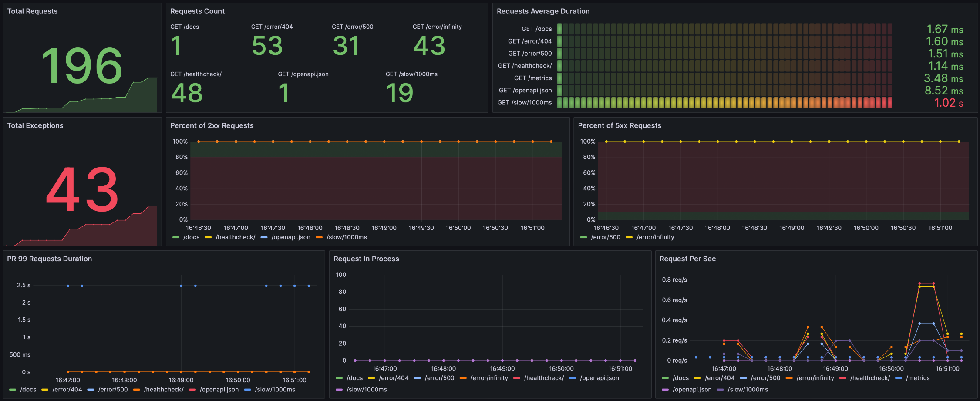Toggle /healthcheck/ series in PR 99 legend
980x401 pixels.
164,390
